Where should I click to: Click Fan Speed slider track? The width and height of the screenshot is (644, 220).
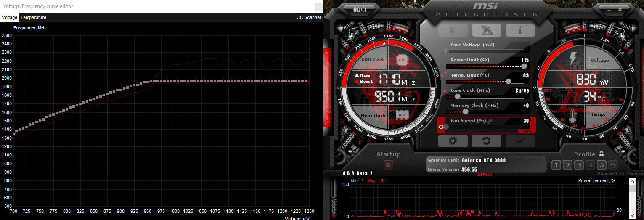(x=485, y=127)
